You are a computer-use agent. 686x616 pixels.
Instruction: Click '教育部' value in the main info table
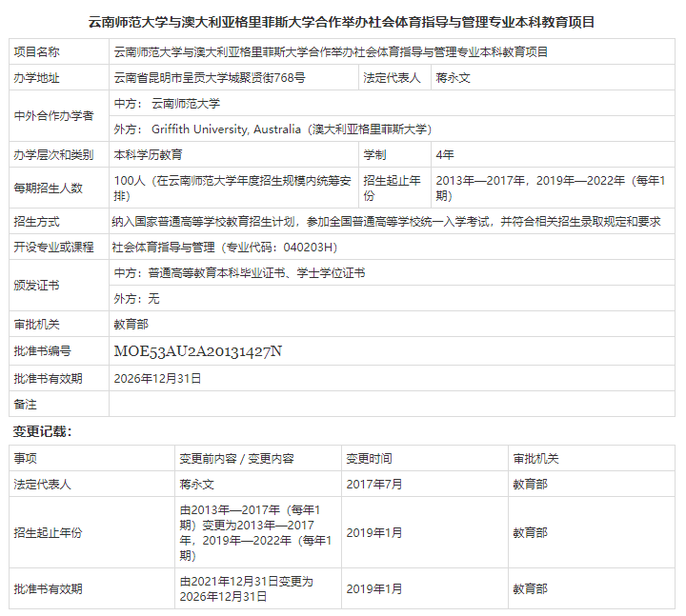(131, 325)
